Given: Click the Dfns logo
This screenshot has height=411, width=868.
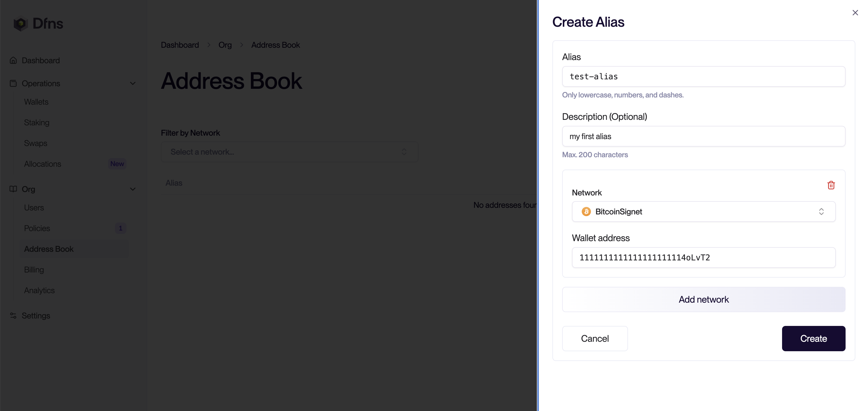Looking at the screenshot, I should 38,24.
